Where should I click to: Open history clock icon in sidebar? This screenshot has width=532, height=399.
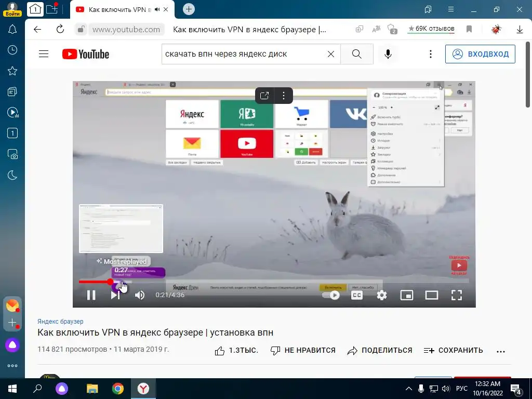[12, 50]
